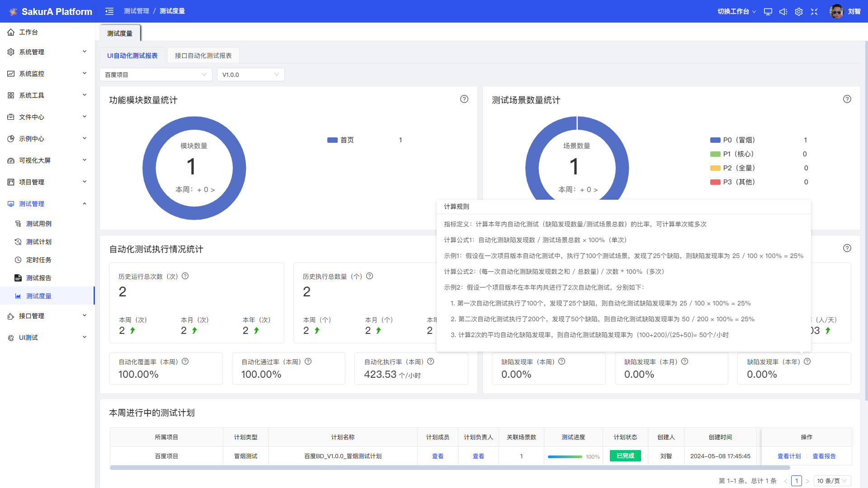868x488 pixels.
Task: Click the 测试报告 document icon
Action: tap(18, 278)
